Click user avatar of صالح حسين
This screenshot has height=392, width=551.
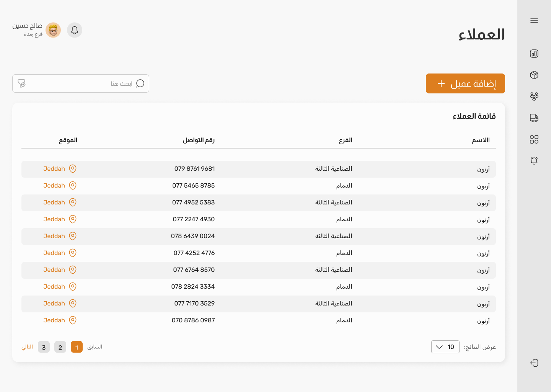point(53,30)
